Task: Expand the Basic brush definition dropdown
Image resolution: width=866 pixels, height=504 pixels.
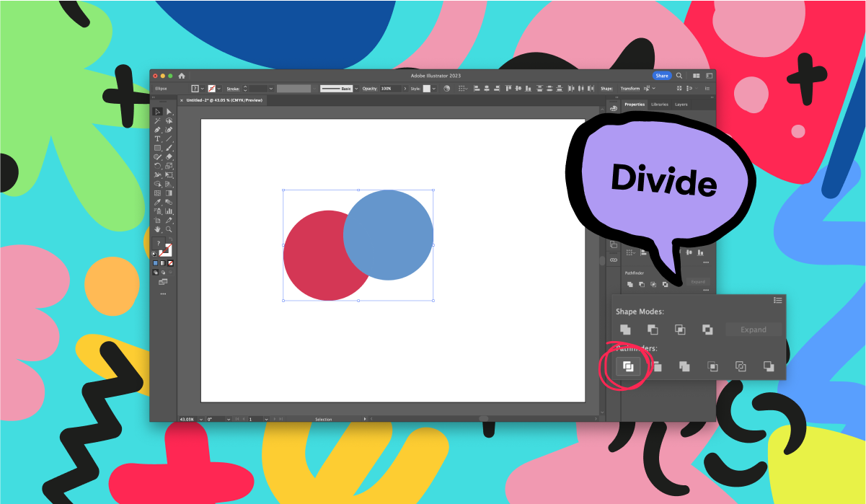Action: click(356, 89)
